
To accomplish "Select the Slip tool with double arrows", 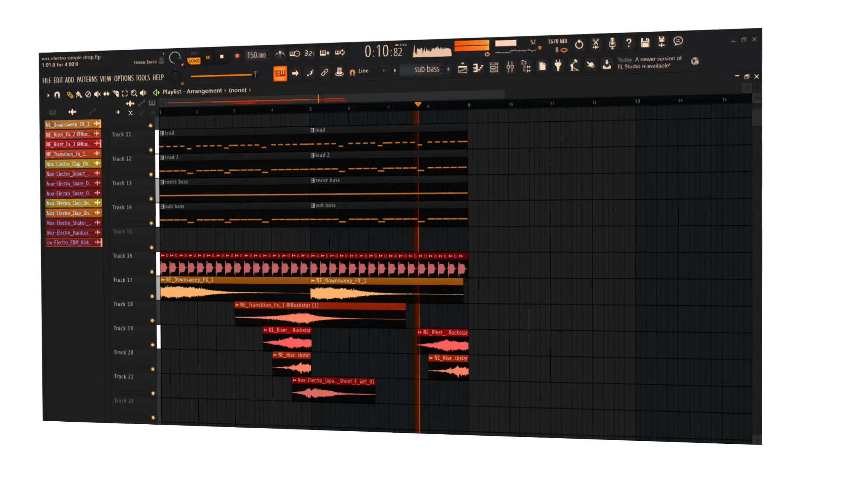I will point(106,94).
